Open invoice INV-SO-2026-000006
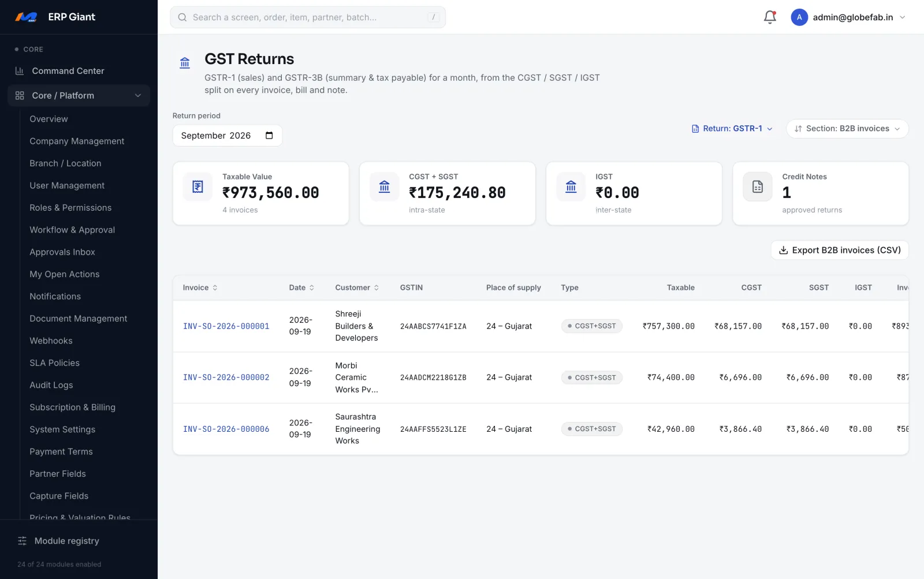 pyautogui.click(x=226, y=429)
